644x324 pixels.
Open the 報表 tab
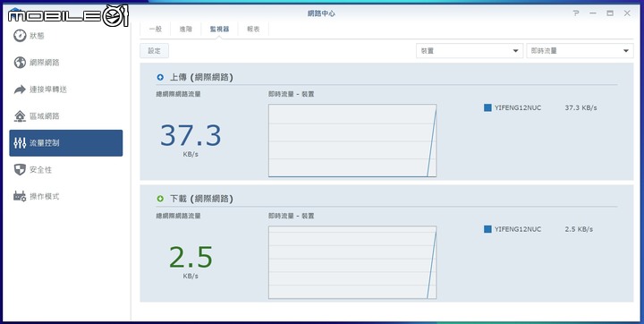253,30
